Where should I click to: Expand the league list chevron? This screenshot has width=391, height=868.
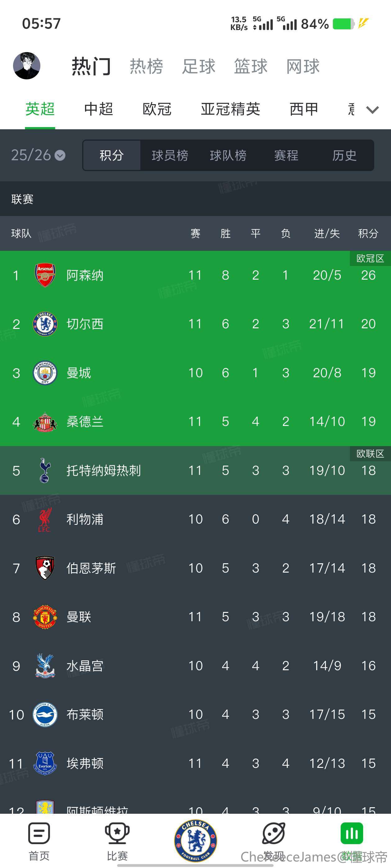[372, 109]
